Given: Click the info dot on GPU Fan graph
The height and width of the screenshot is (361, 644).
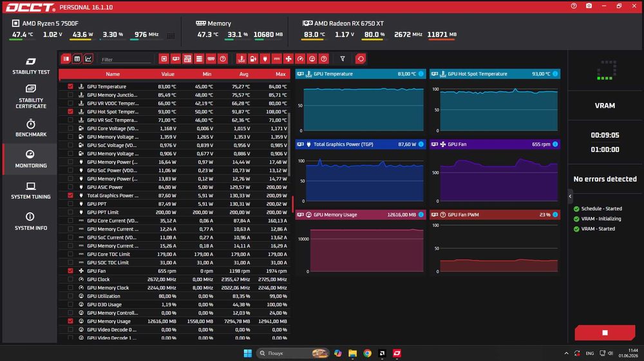Looking at the screenshot, I should pyautogui.click(x=555, y=144).
